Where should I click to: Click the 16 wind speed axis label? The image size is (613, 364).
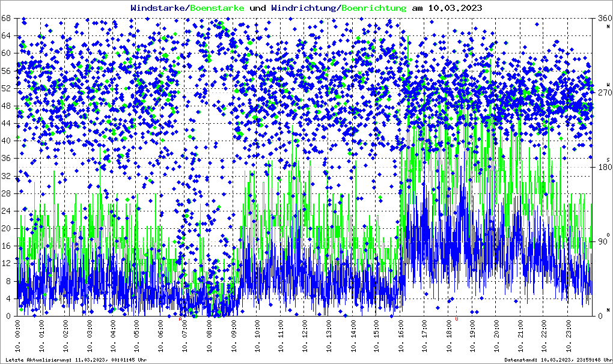[x=6, y=246]
